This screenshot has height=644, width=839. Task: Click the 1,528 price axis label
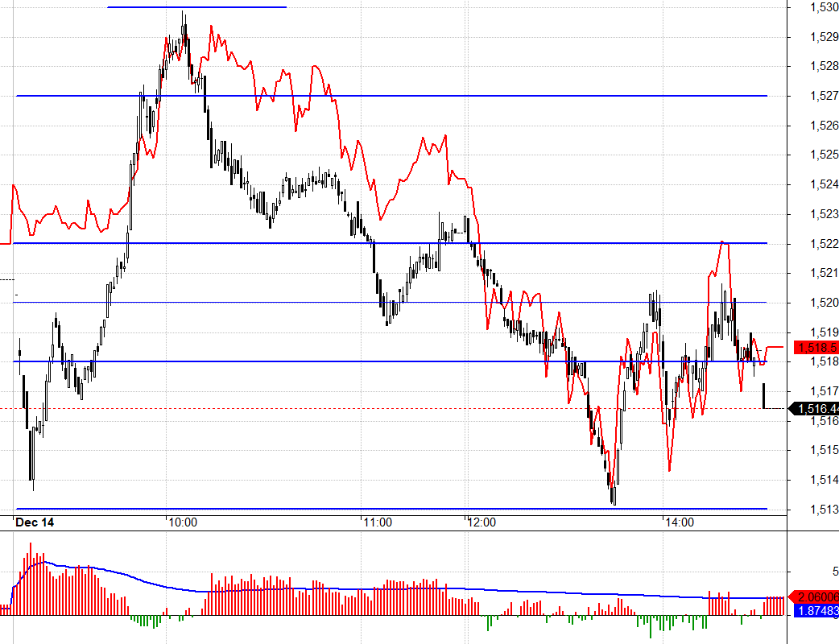pos(825,66)
